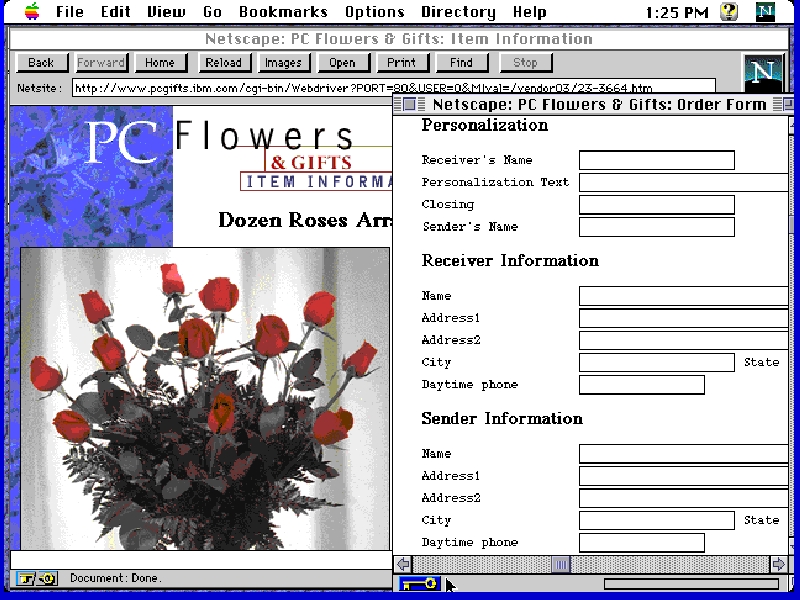Click the progress bar in Order Form status area

tap(691, 584)
